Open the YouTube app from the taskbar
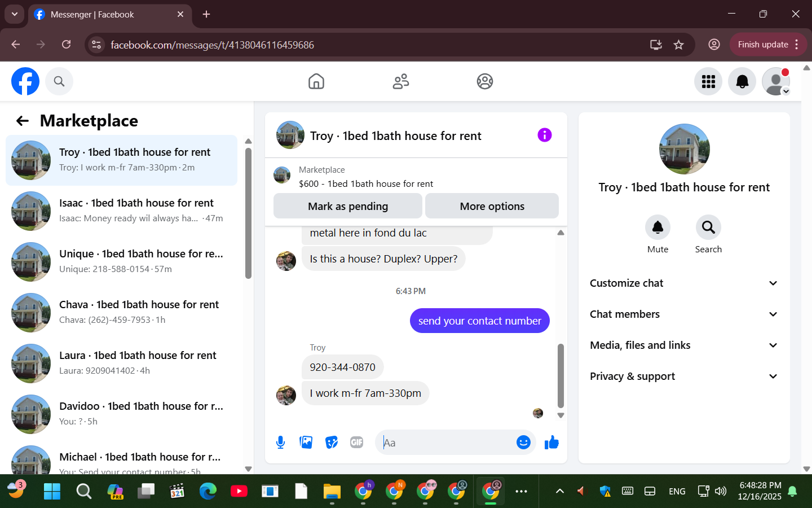The height and width of the screenshot is (508, 812). [x=239, y=491]
